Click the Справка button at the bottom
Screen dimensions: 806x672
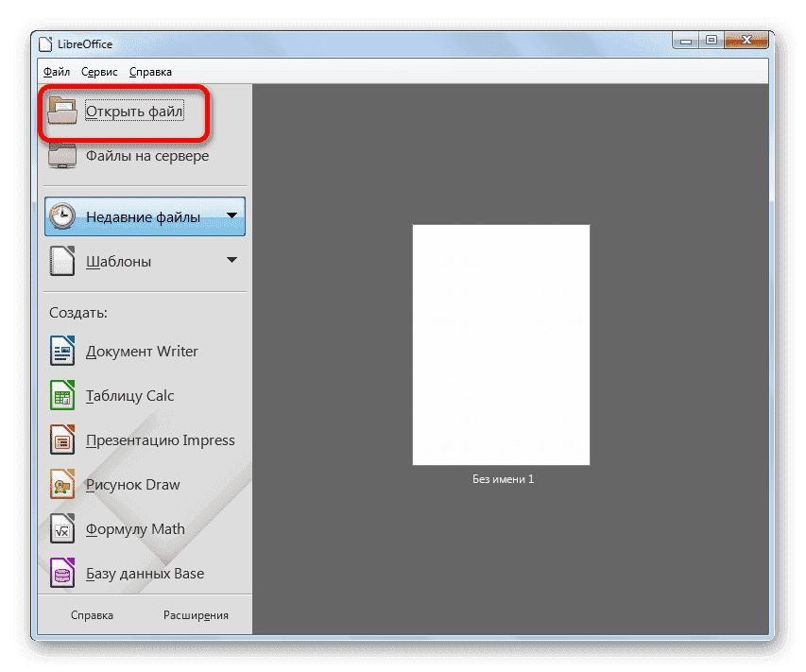pos(92,614)
